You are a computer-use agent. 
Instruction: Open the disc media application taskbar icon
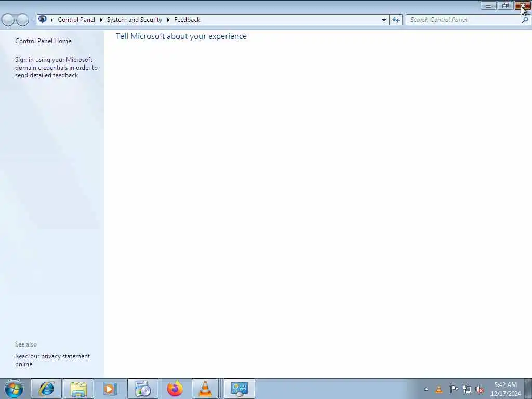(x=142, y=389)
